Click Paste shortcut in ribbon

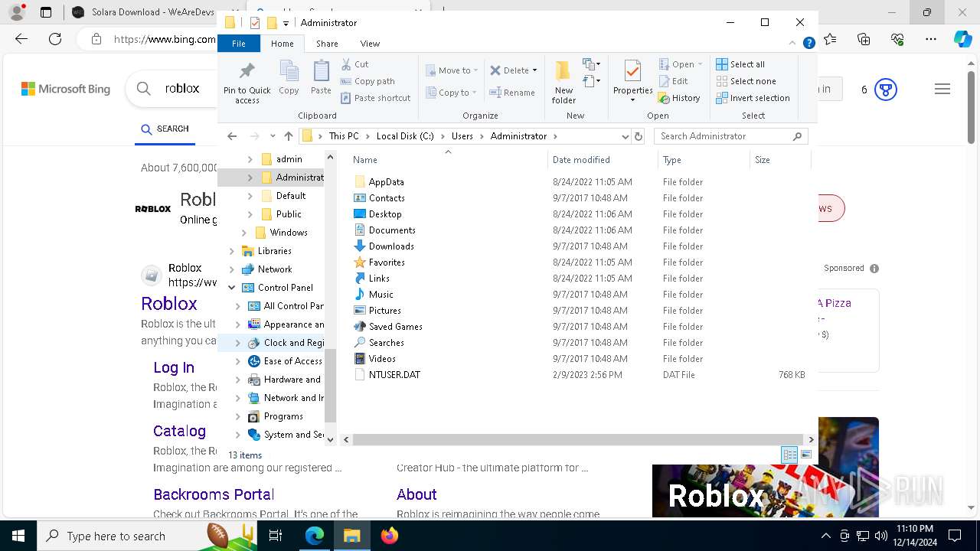click(x=375, y=98)
